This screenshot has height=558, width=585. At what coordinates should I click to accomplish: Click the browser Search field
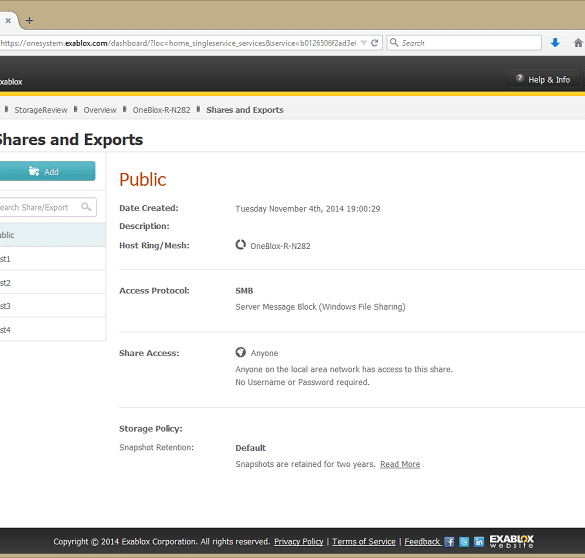coord(464,43)
